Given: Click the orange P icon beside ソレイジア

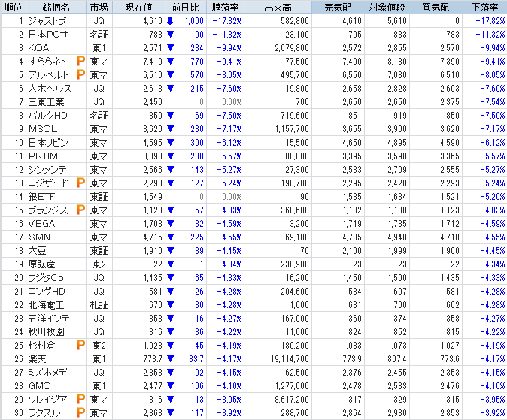Looking at the screenshot, I should pyautogui.click(x=80, y=399).
